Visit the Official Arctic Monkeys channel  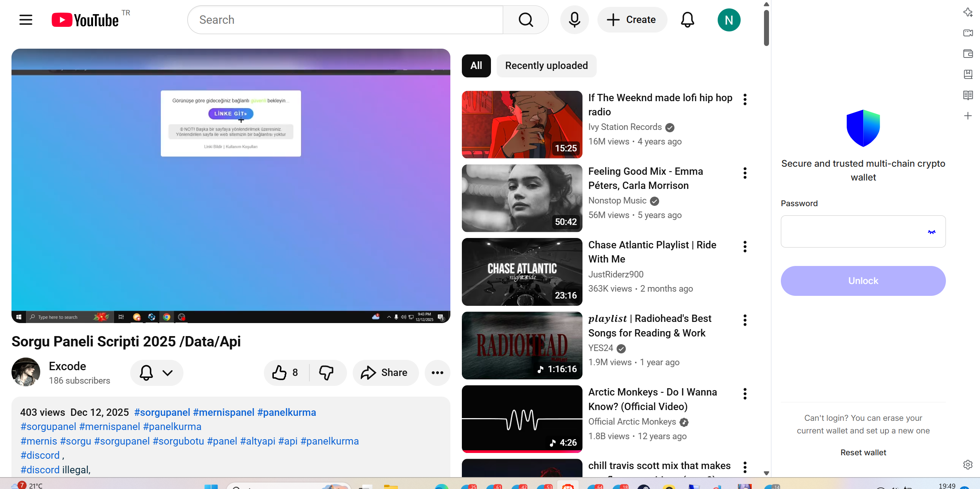(632, 422)
